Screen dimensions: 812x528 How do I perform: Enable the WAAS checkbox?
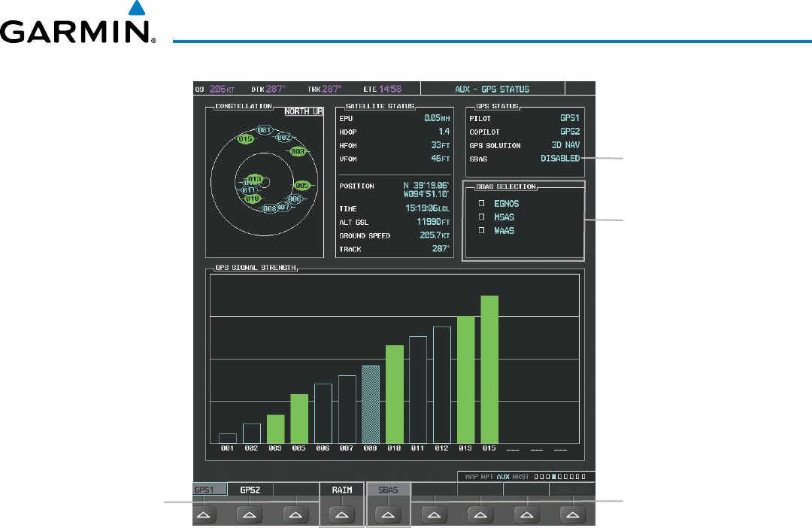[482, 230]
